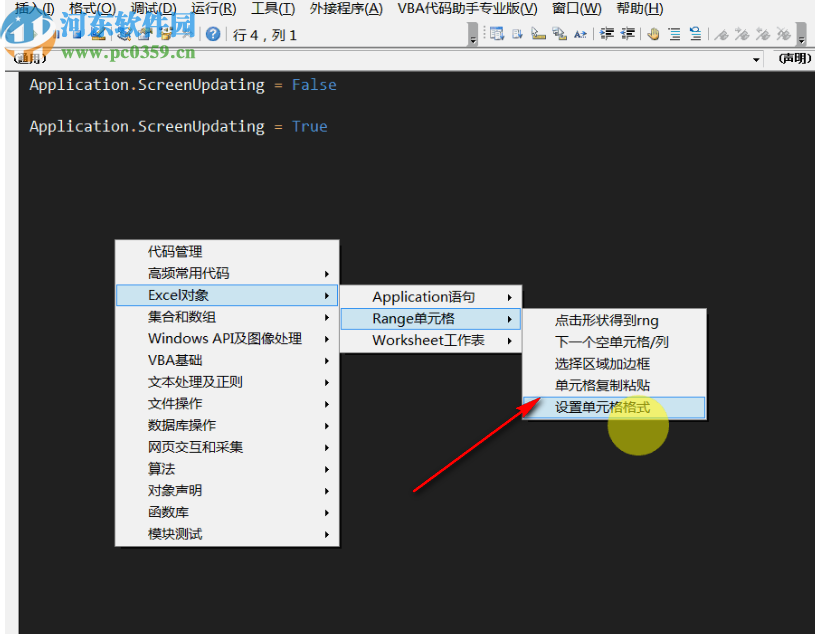Open the 工具(T) menu

pyautogui.click(x=273, y=8)
